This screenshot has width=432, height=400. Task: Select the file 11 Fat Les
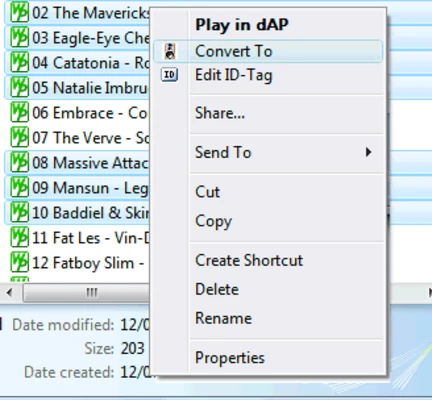(90, 238)
